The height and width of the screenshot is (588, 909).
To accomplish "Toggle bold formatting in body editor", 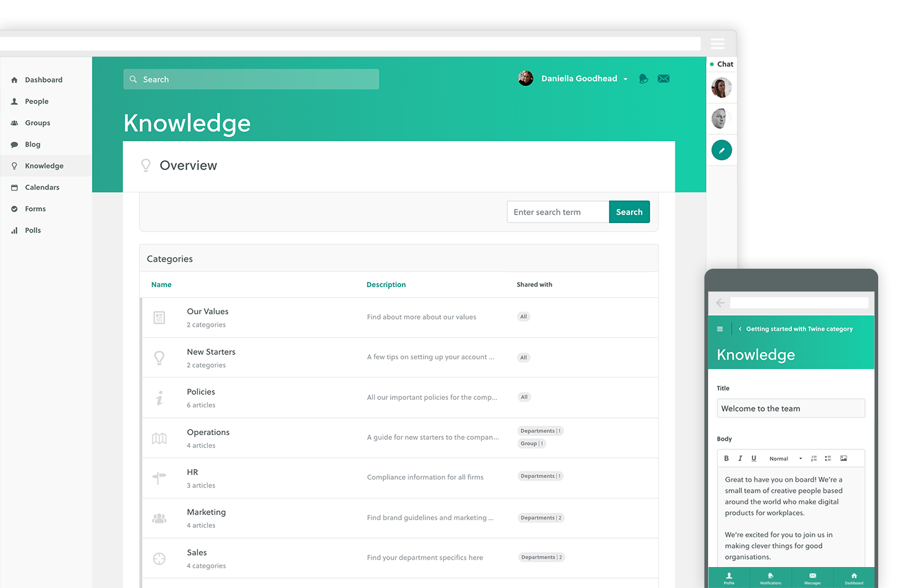I will (x=727, y=459).
